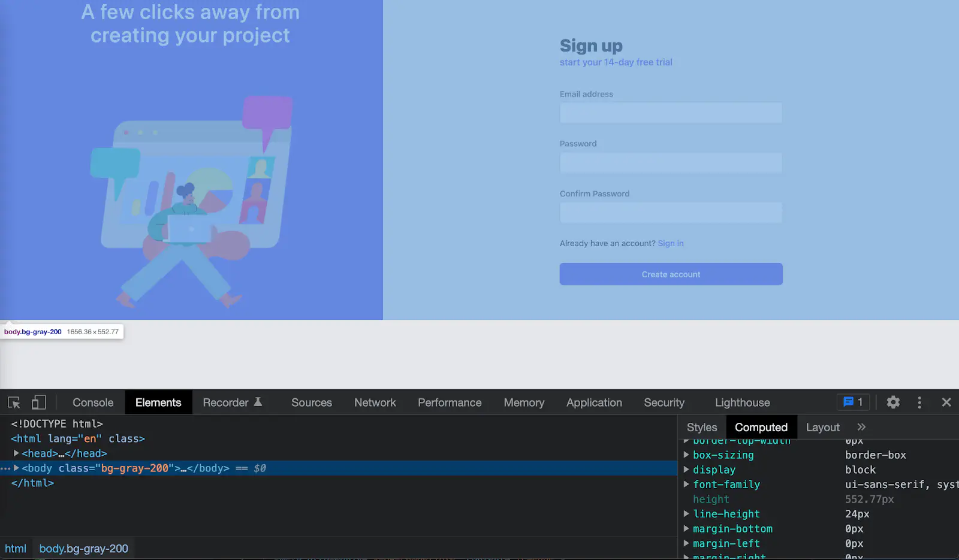Click the display block value

[861, 470]
